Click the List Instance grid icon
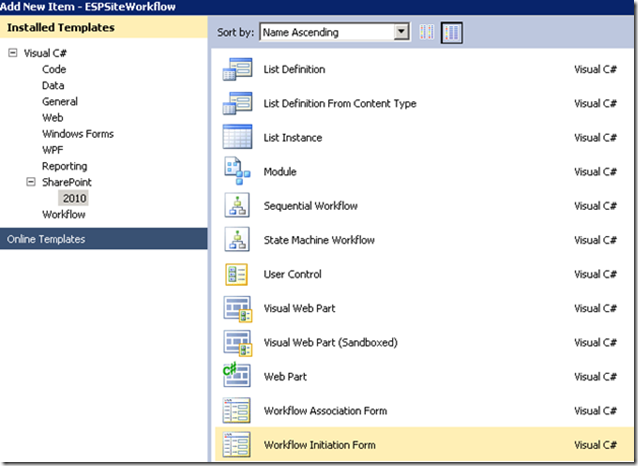The width and height of the screenshot is (638, 466). point(237,137)
